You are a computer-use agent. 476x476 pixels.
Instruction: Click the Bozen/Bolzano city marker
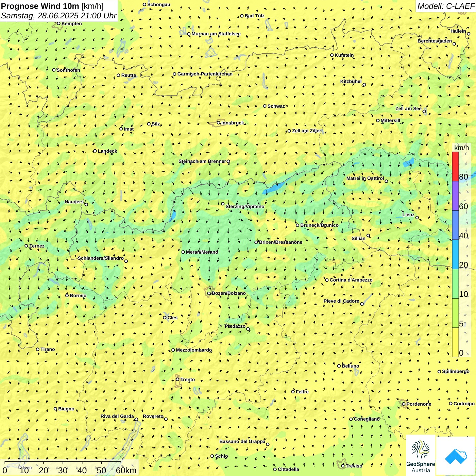pos(209,293)
